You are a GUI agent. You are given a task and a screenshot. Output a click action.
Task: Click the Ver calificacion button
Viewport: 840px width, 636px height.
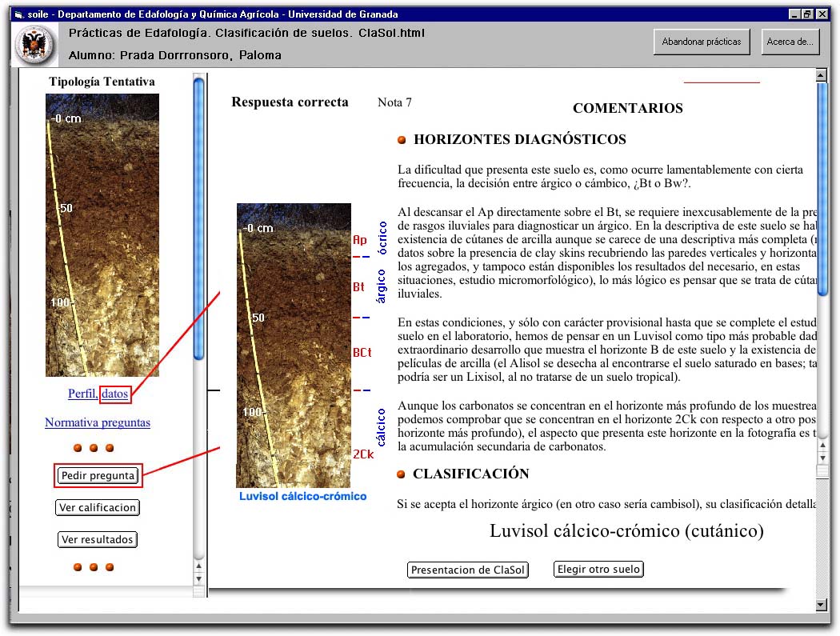coord(98,507)
